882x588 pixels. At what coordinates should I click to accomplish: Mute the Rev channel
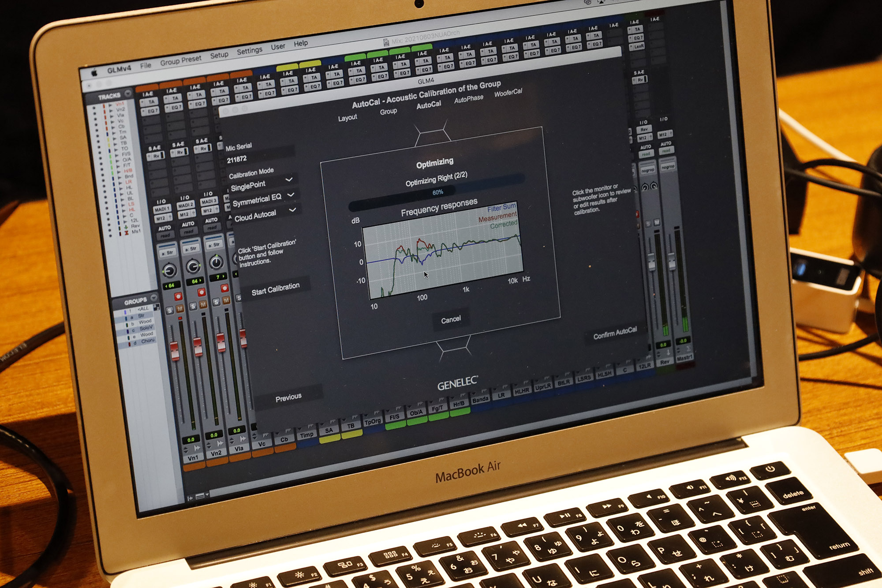tap(657, 222)
